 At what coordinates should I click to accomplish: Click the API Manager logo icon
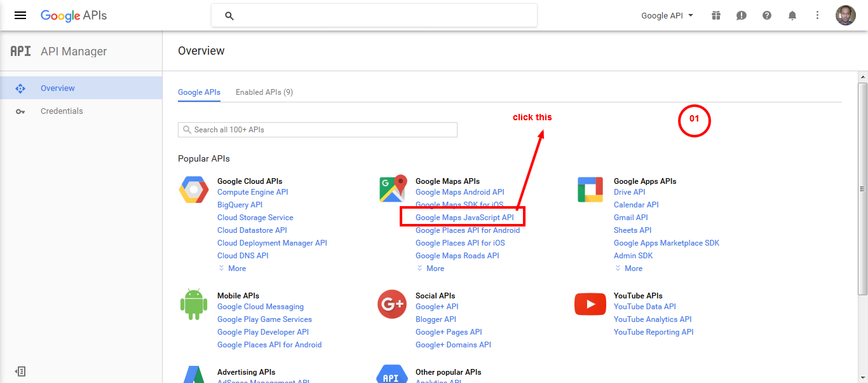click(20, 52)
